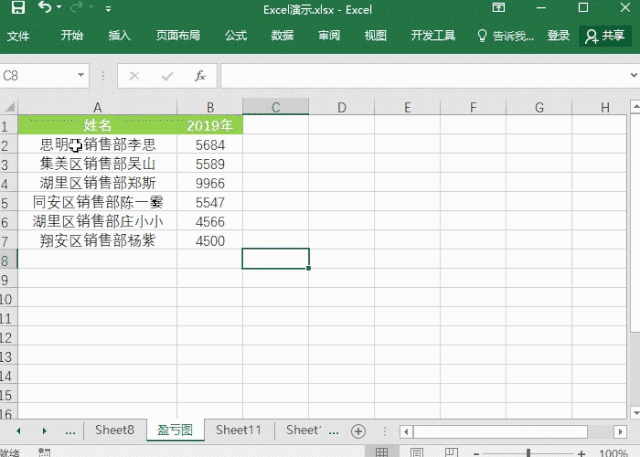Select column B header
The width and height of the screenshot is (640, 457).
(210, 107)
